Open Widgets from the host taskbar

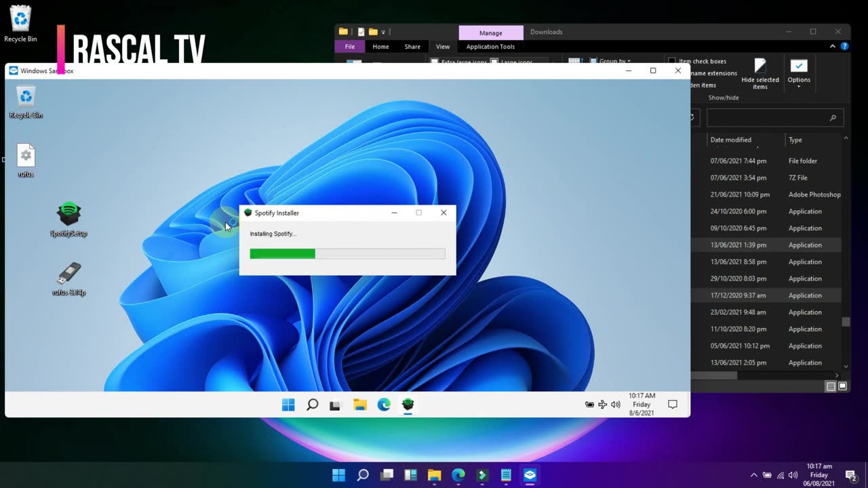[410, 475]
